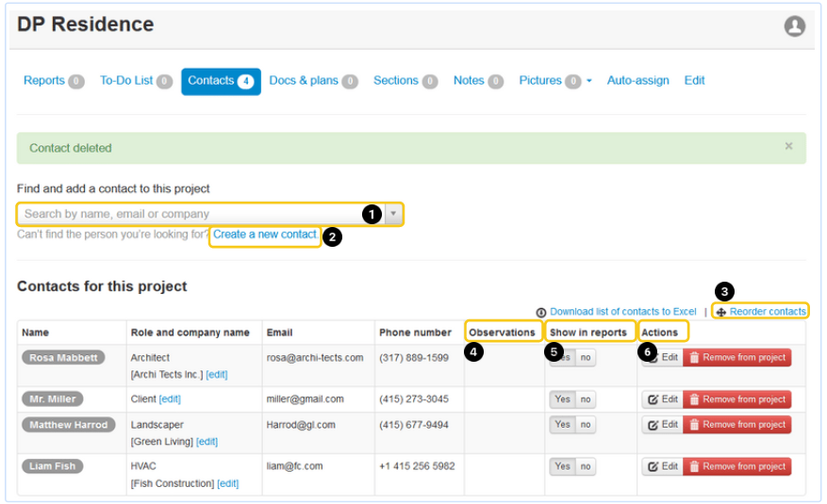Open the To-Do List tab
The height and width of the screenshot is (504, 827).
click(x=136, y=81)
